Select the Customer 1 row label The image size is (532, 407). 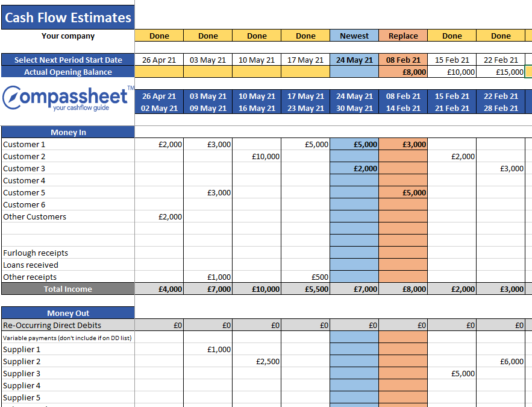[x=24, y=144]
